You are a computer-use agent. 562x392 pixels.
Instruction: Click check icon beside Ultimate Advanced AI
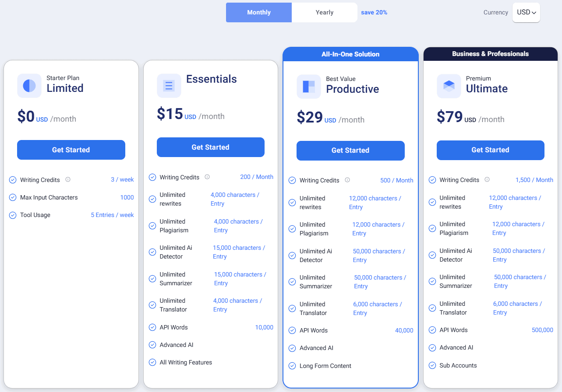tap(432, 348)
